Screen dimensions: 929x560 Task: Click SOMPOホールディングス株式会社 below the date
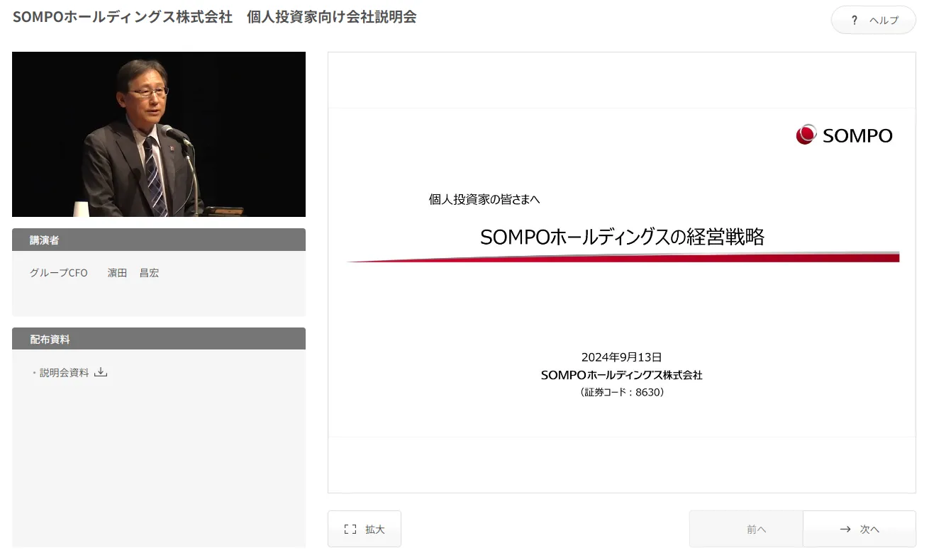click(x=621, y=375)
